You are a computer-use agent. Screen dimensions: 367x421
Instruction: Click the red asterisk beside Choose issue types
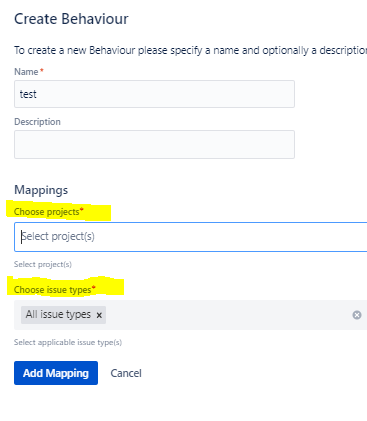[x=94, y=287]
